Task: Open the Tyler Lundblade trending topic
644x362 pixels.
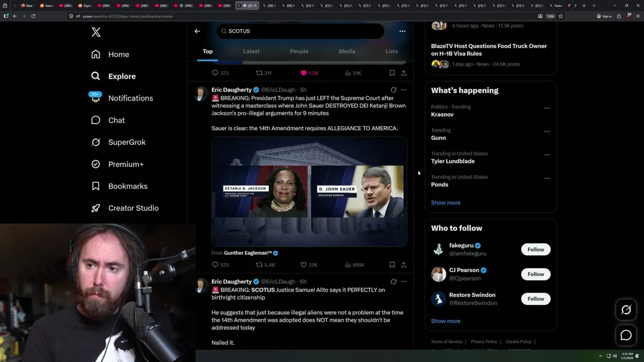Action: pyautogui.click(x=453, y=161)
